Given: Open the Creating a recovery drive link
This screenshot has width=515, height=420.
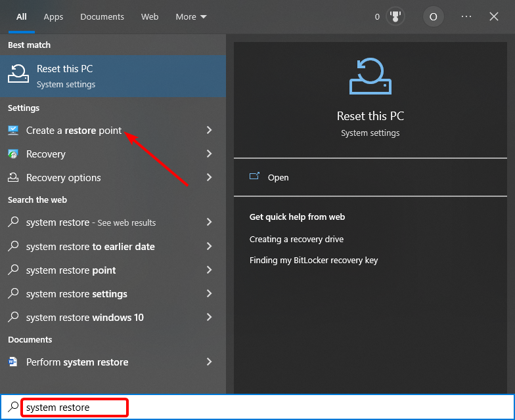Looking at the screenshot, I should click(296, 239).
